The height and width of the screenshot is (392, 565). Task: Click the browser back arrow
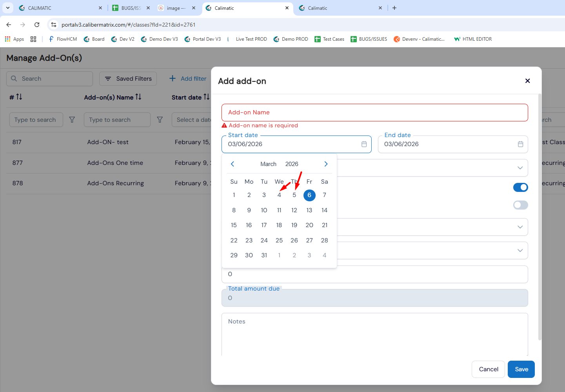pyautogui.click(x=9, y=25)
